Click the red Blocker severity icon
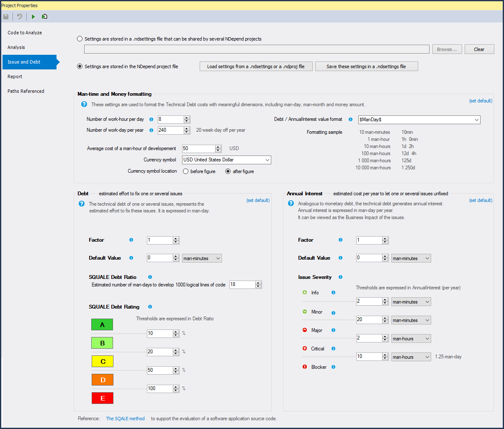This screenshot has width=504, height=429. [x=304, y=367]
